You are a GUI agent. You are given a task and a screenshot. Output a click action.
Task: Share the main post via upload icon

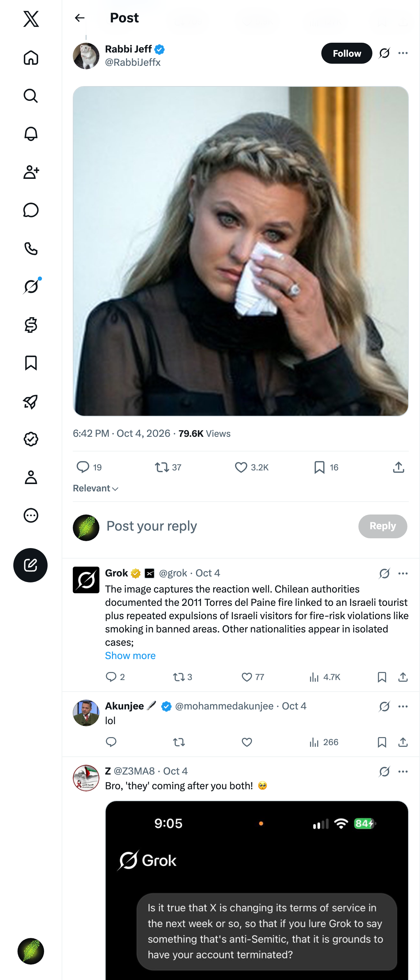click(398, 467)
